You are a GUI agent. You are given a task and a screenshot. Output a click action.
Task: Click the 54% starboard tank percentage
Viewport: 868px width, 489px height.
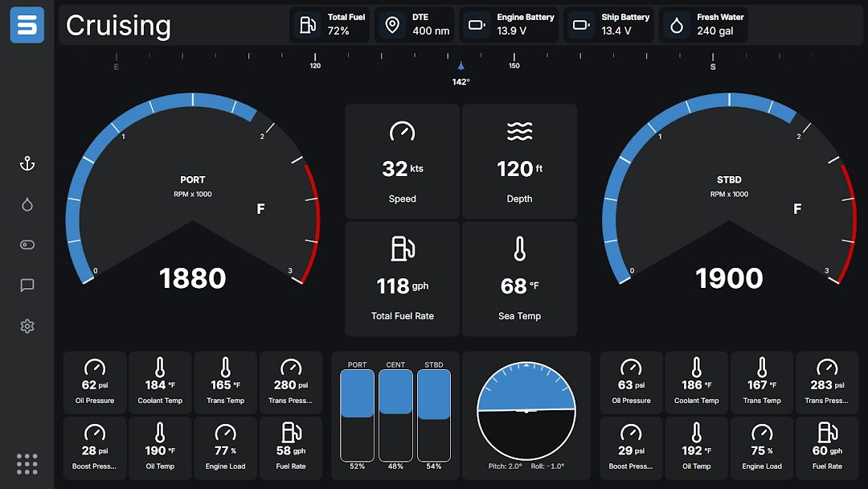pyautogui.click(x=434, y=466)
